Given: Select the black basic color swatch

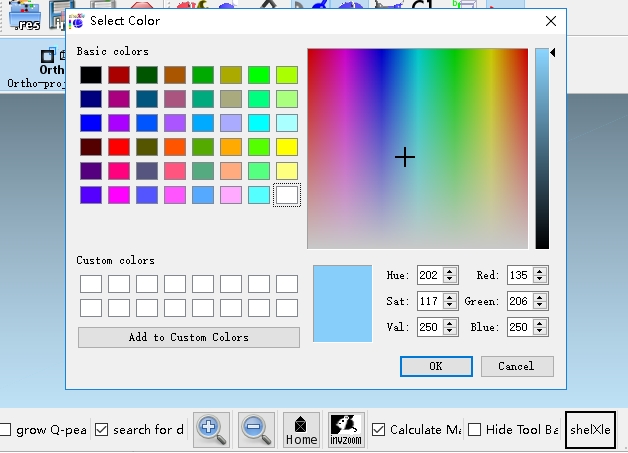Looking at the screenshot, I should click(91, 75).
